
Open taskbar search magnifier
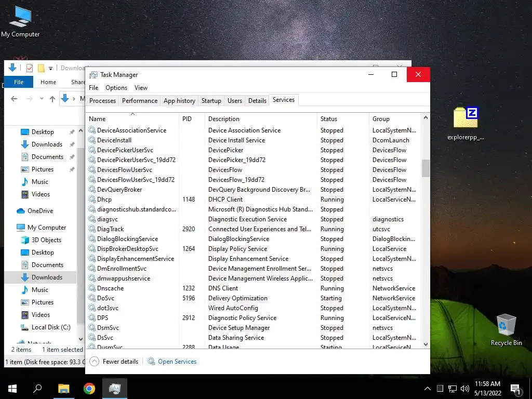(x=37, y=389)
